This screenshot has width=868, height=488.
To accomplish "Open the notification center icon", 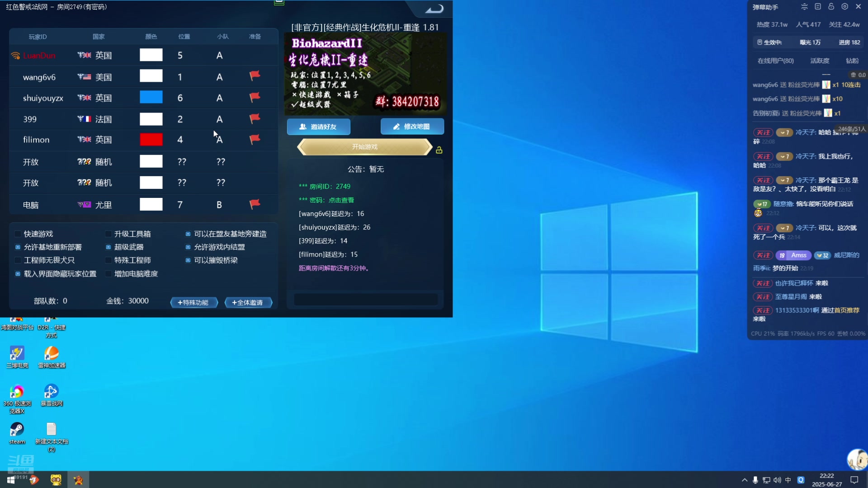I will 854,480.
